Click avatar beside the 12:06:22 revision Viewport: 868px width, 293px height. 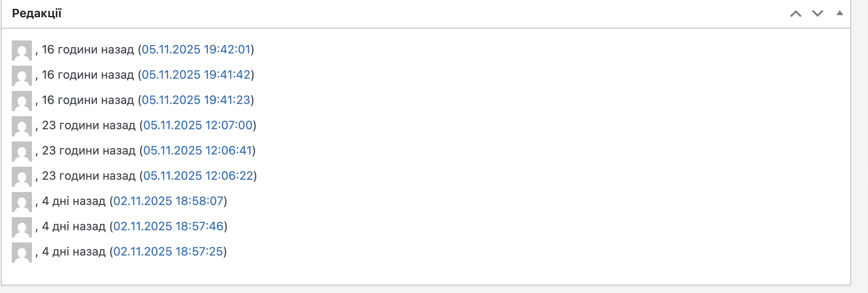click(22, 177)
